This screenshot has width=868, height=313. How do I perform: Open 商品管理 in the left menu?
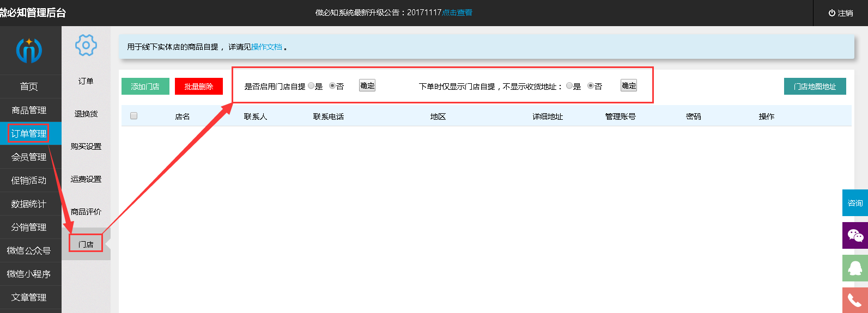29,110
